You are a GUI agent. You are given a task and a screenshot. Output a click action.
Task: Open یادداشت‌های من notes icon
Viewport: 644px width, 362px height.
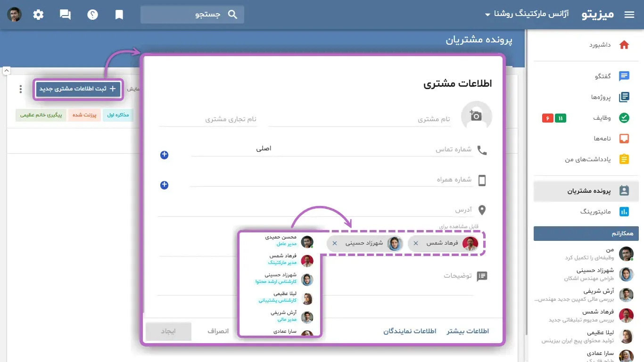tap(624, 159)
